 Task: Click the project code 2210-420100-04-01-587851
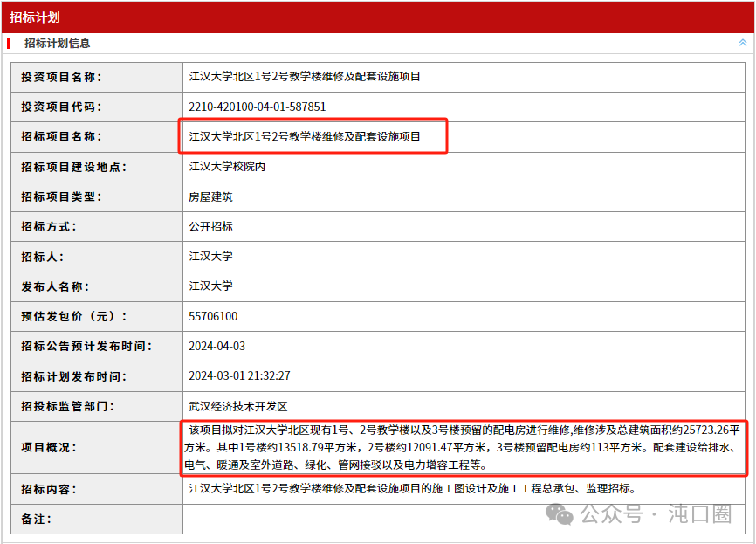click(257, 107)
